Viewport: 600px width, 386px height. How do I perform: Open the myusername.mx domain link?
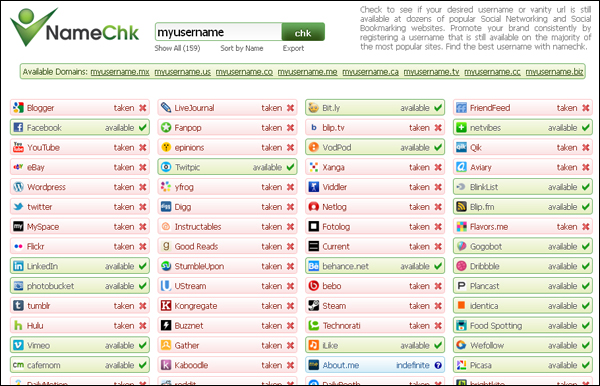(x=120, y=72)
